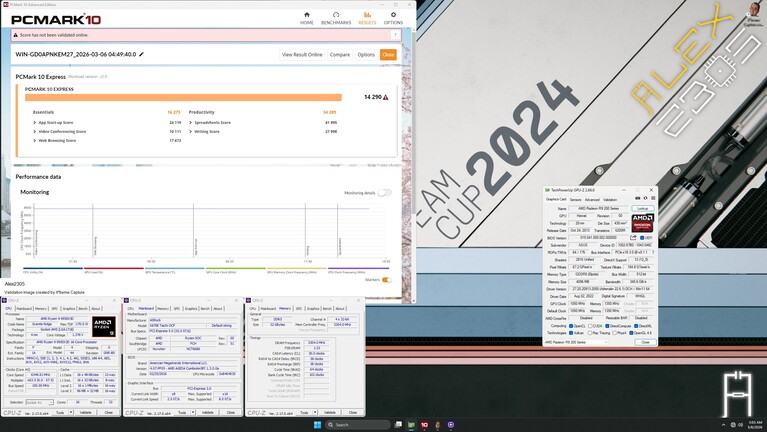Toggle DirectCompute checkbox in GPU-Z

point(607,326)
